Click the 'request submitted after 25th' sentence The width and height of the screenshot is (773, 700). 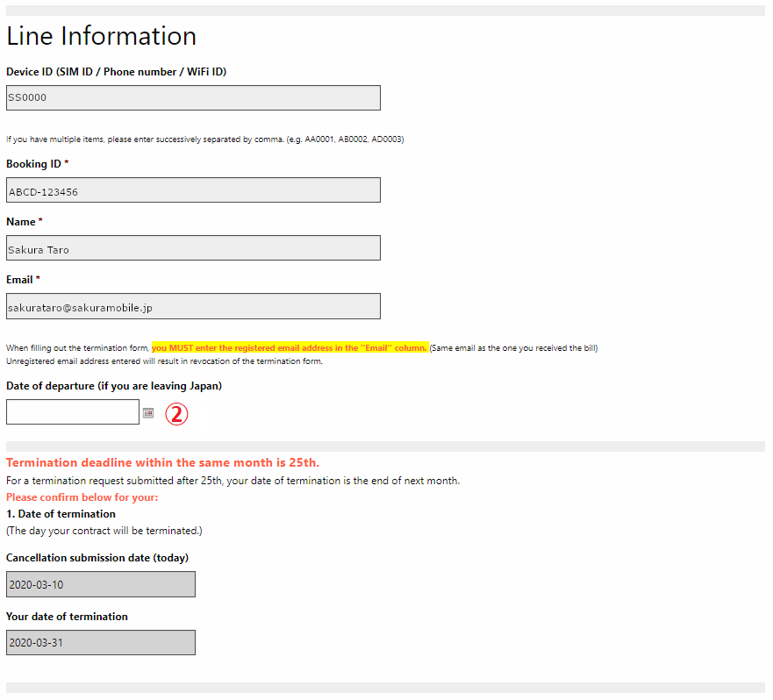[x=233, y=481]
